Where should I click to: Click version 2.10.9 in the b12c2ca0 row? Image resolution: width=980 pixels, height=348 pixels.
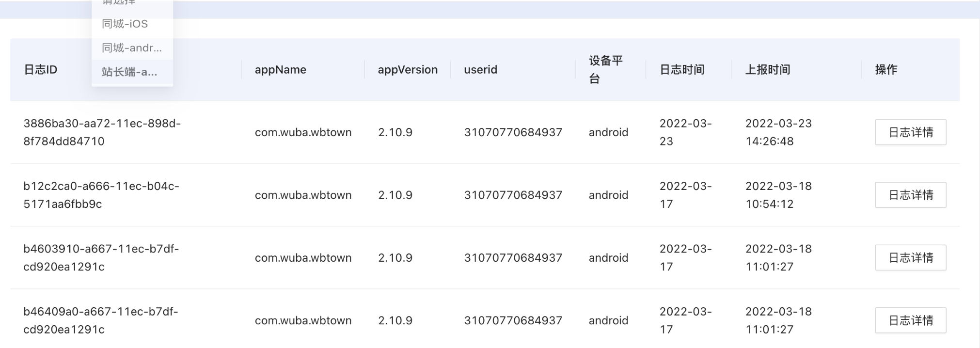tap(395, 195)
